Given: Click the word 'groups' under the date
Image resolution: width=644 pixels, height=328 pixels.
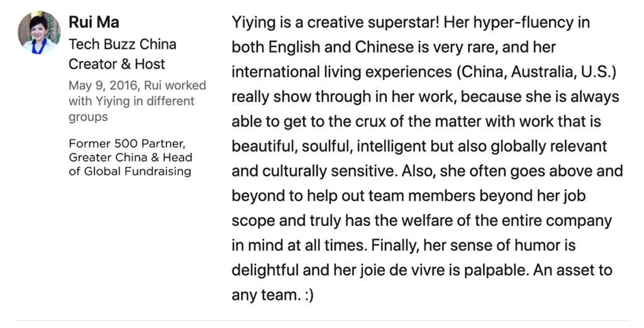Looking at the screenshot, I should click(x=88, y=116).
